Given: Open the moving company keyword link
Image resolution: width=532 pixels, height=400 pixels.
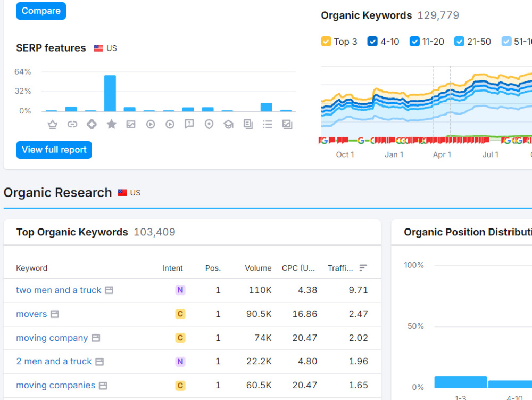Looking at the screenshot, I should (52, 338).
